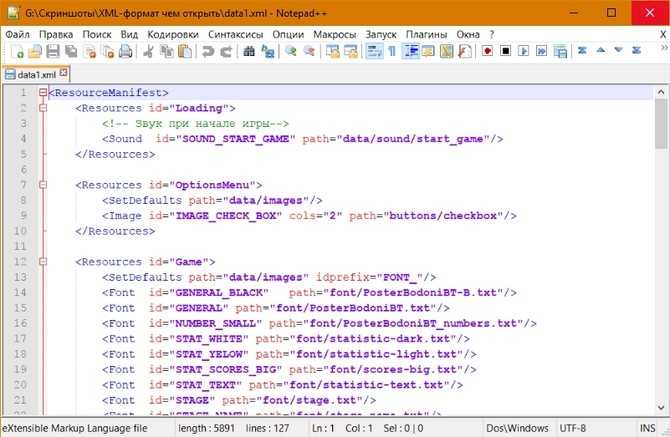Screen dimensions: 670x437
Task: Open the Вид menu
Action: (129, 34)
